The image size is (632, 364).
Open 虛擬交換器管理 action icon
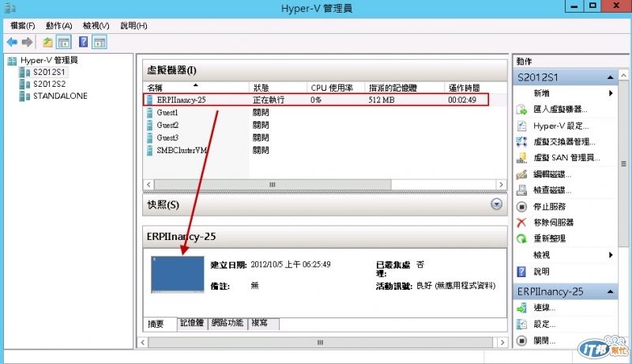(521, 142)
